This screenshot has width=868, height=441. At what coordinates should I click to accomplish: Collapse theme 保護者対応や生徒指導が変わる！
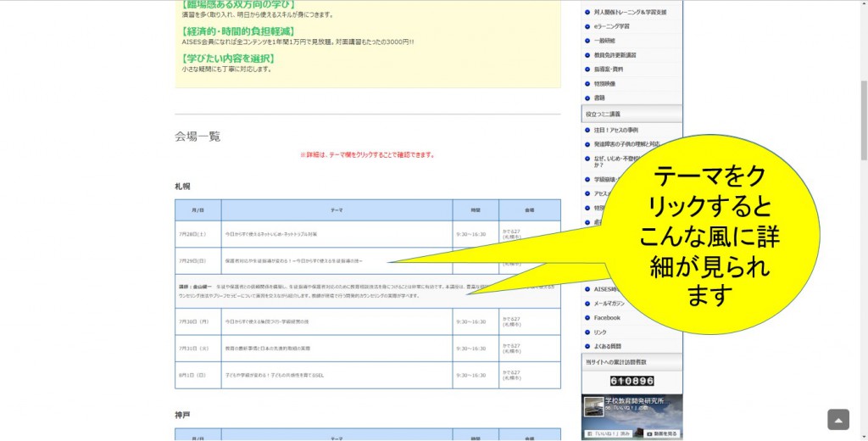tap(293, 261)
